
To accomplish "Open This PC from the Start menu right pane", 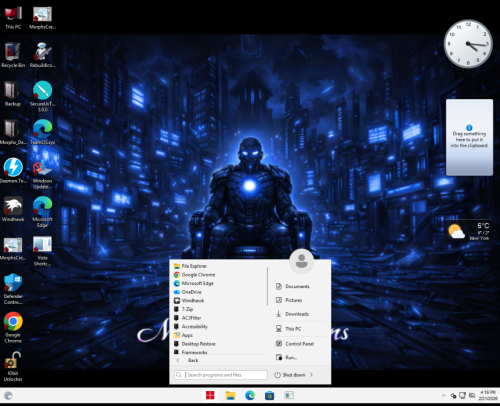I will (289, 329).
